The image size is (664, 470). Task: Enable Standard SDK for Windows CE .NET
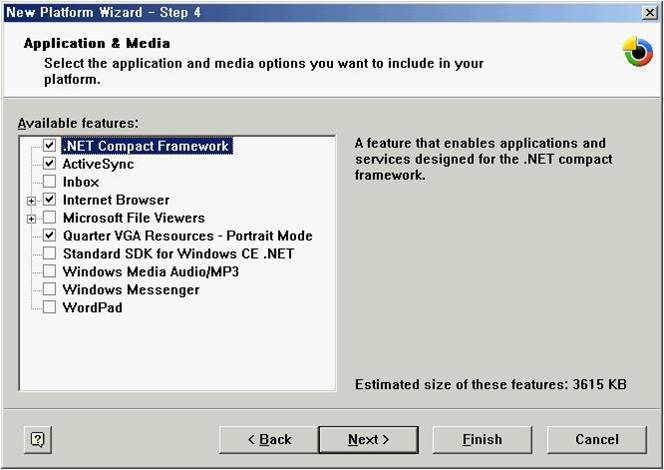click(x=50, y=254)
